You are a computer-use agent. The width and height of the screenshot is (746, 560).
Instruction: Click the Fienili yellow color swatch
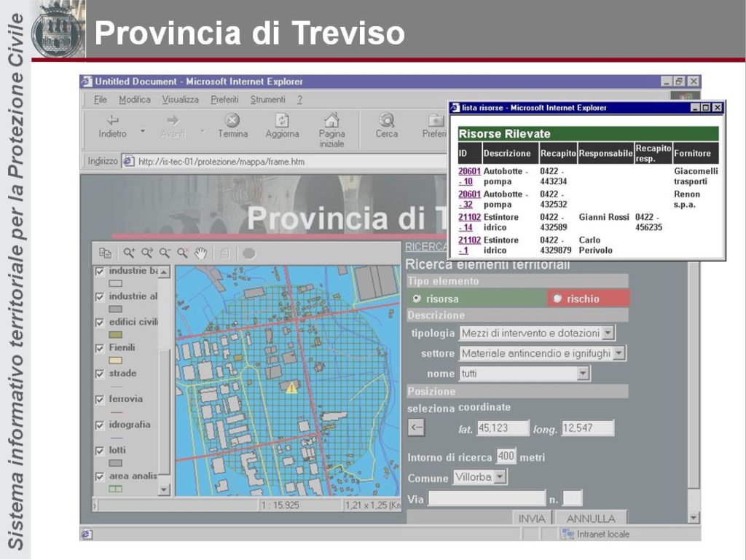click(x=116, y=360)
